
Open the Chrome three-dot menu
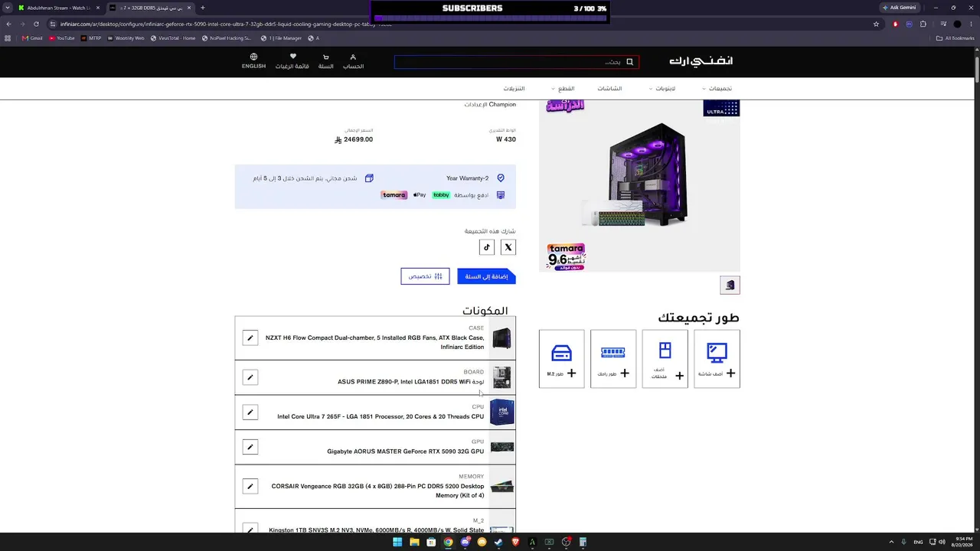pyautogui.click(x=971, y=24)
